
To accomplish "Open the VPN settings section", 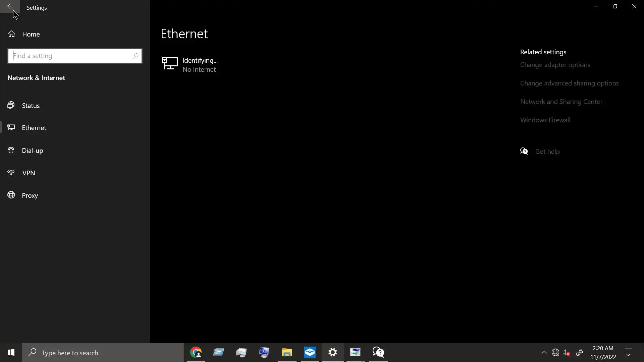I will tap(29, 173).
